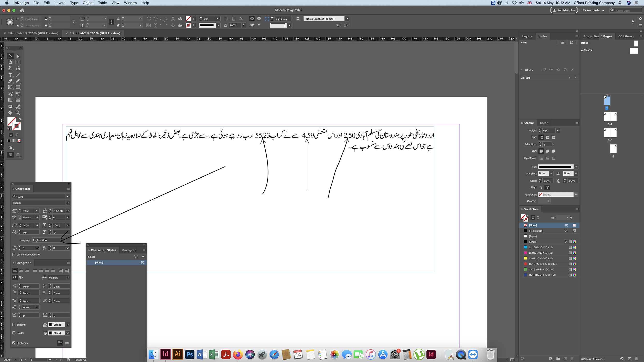Disable the Hyphenate checkbox
This screenshot has width=644, height=362.
[x=14, y=343]
